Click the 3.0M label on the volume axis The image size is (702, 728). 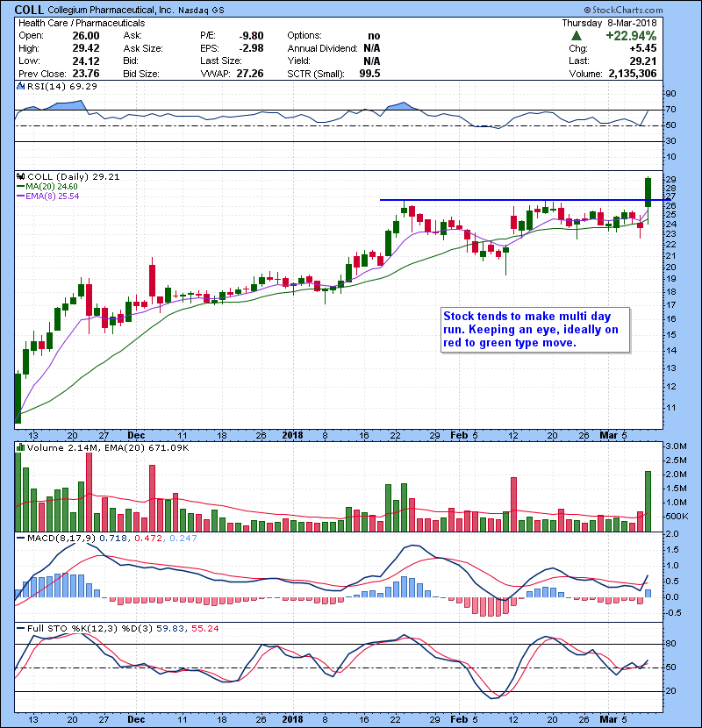676,446
